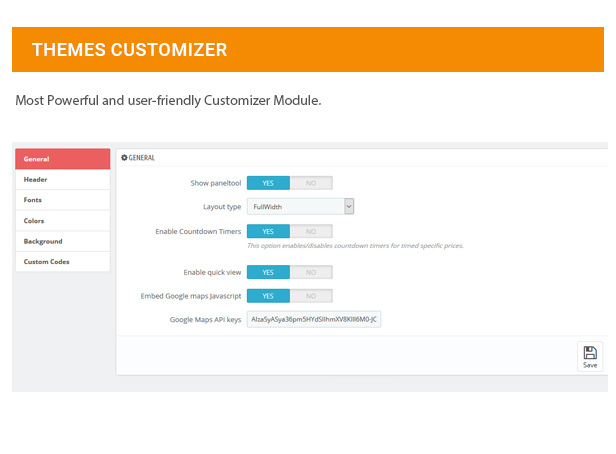Set Show paneltool to YES

coord(268,183)
